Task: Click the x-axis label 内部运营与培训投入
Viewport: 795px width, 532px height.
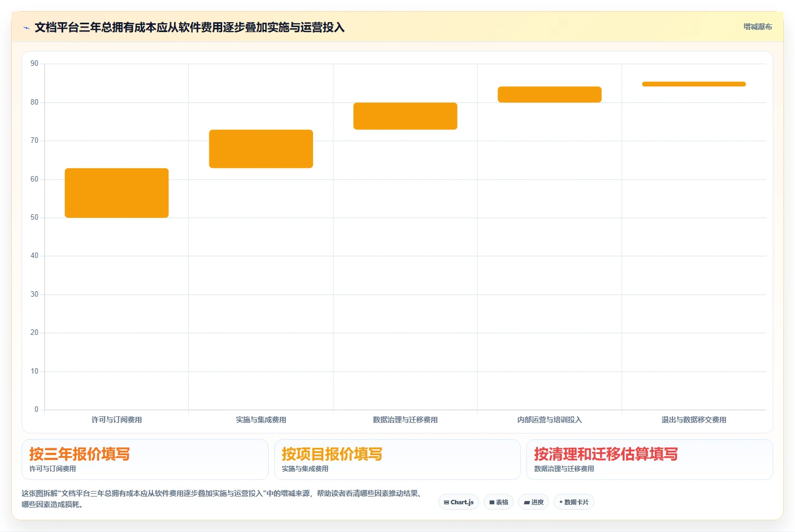Action: [550, 420]
